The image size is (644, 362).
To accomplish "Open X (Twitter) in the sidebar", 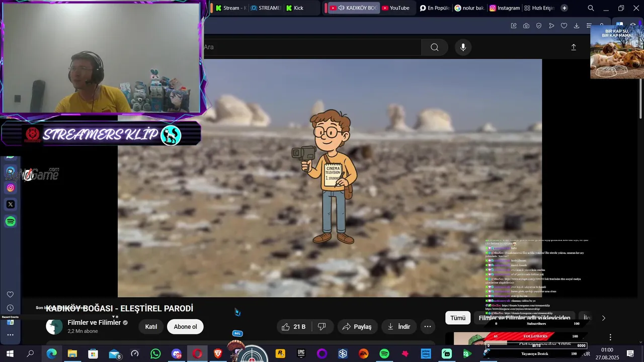I will click(x=11, y=205).
